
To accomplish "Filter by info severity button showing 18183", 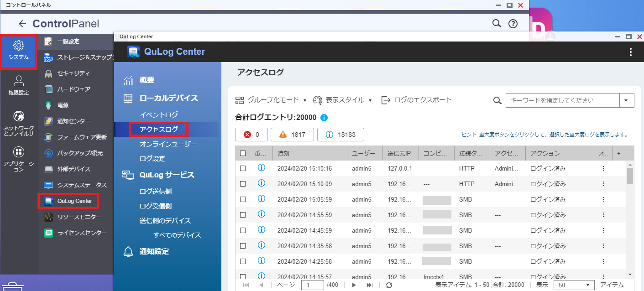I will coord(340,135).
